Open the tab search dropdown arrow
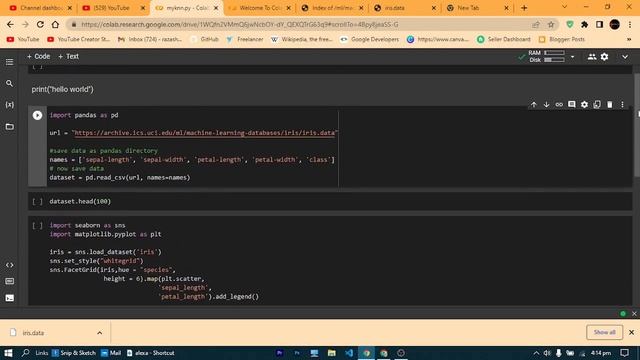The image size is (640, 360). point(564,7)
